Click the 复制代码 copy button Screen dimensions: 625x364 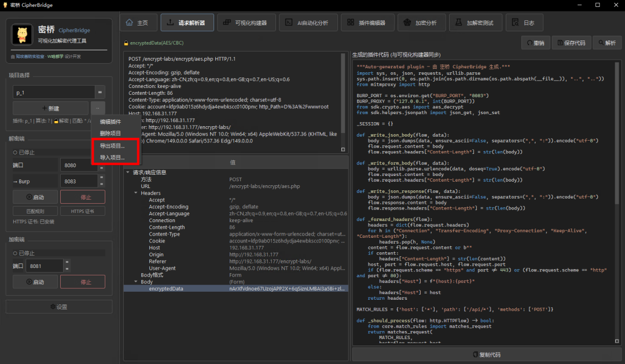pos(486,354)
